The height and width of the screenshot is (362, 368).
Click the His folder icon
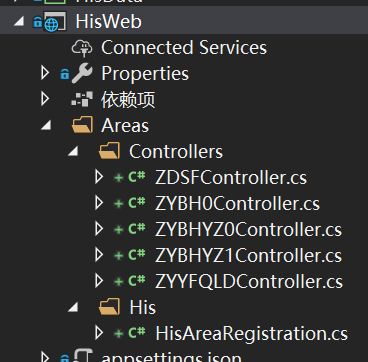(x=109, y=307)
